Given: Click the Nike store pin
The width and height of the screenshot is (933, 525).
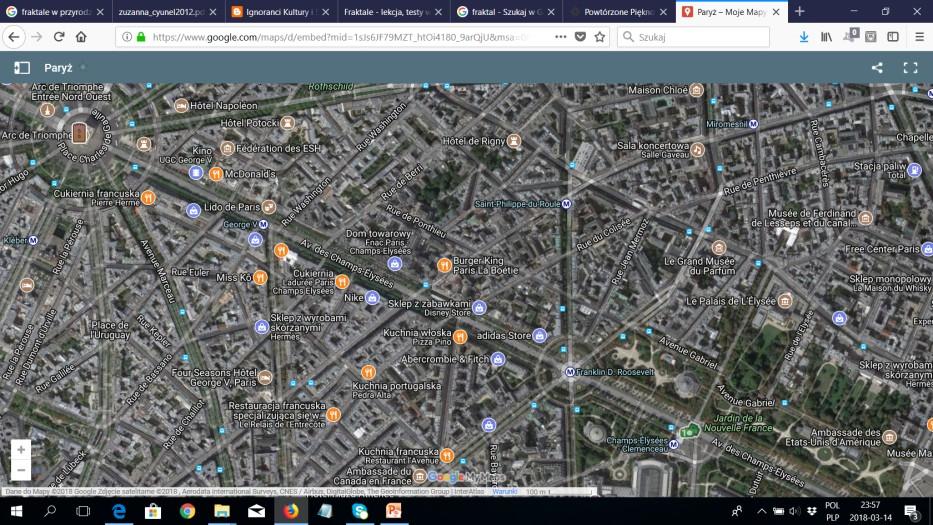Looking at the screenshot, I should (372, 298).
